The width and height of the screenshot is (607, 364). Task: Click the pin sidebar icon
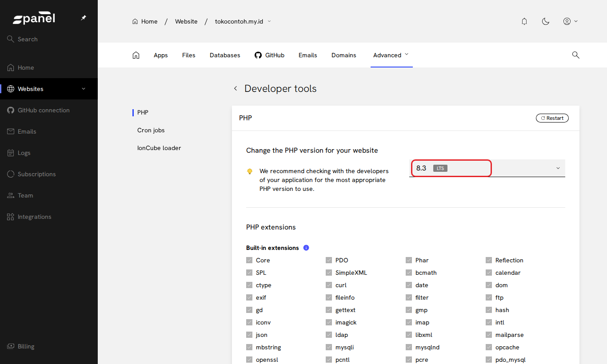click(x=84, y=18)
